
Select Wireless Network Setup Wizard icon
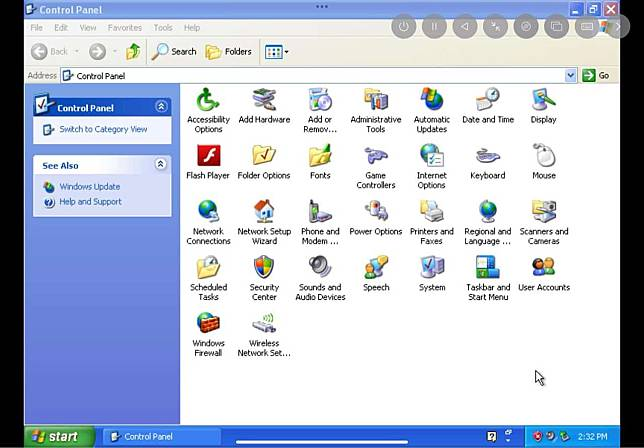(x=264, y=334)
